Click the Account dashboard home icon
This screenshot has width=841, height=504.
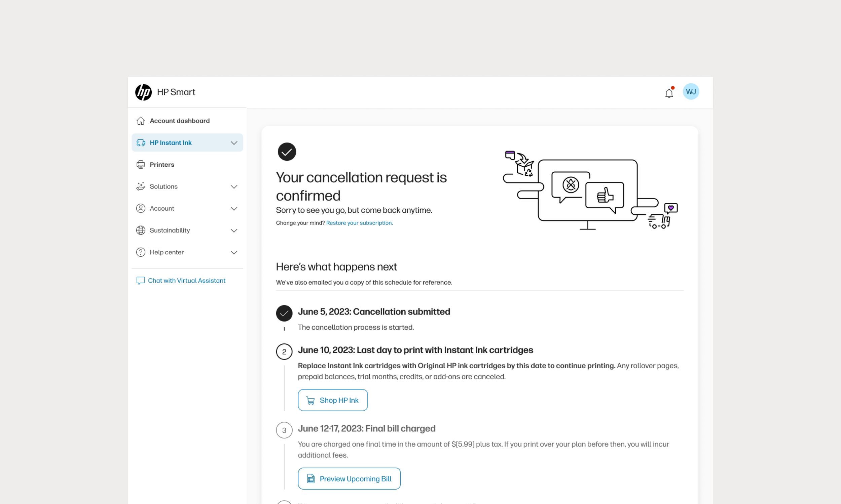(x=141, y=121)
